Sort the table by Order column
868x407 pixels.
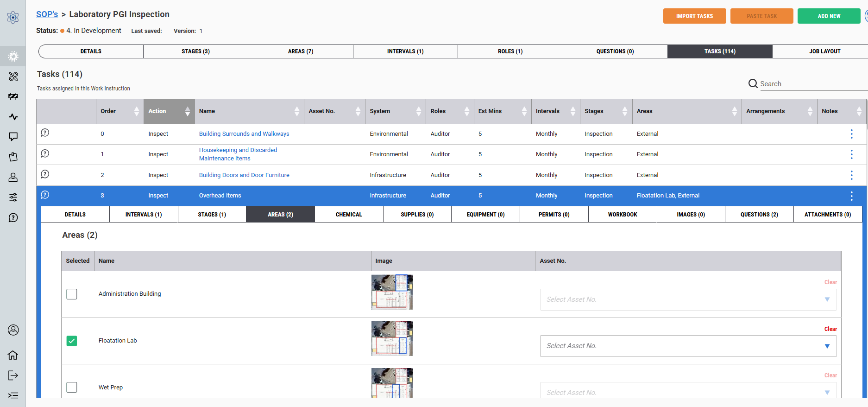click(x=136, y=111)
